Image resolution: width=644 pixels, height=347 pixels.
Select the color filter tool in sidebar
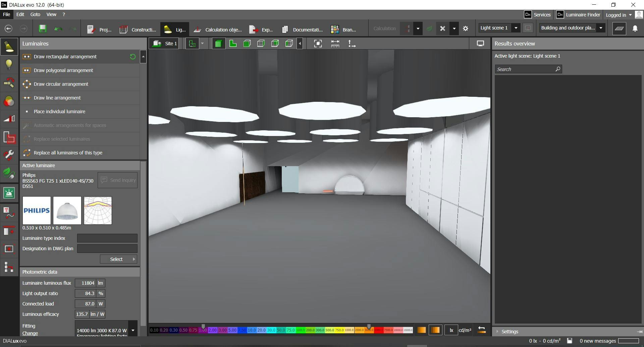[x=9, y=101]
